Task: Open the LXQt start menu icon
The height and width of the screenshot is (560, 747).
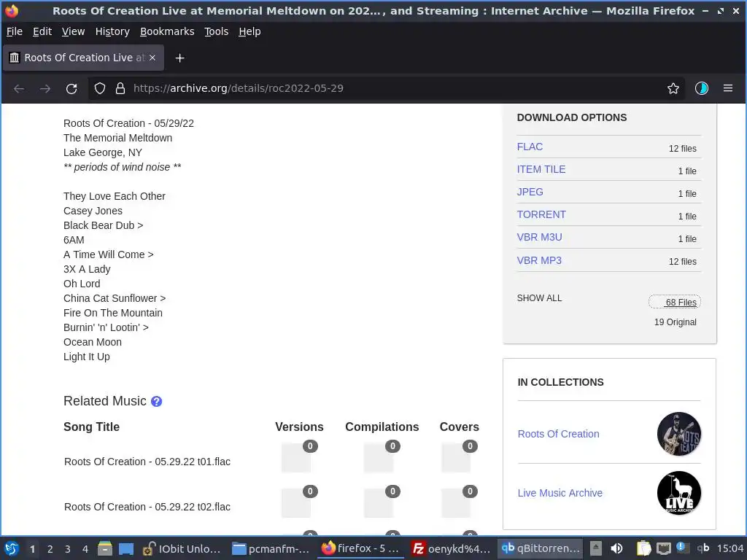Action: (12, 548)
